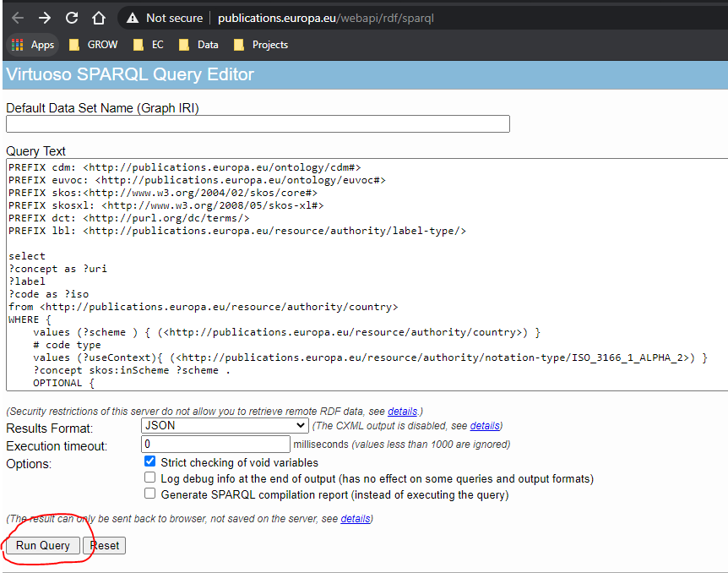The width and height of the screenshot is (728, 573).
Task: Uncheck Strict checking of void variables
Action: tap(150, 462)
